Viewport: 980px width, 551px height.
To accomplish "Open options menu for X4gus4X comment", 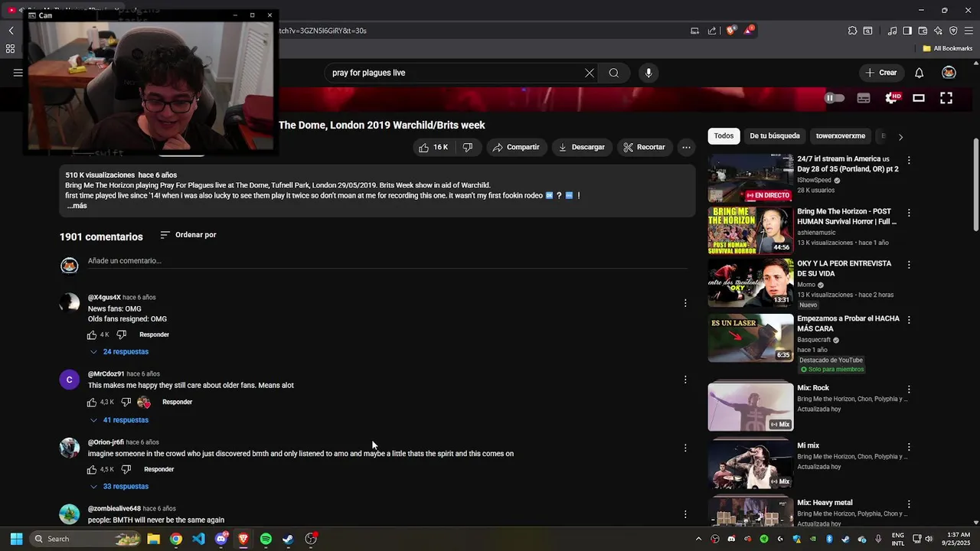I will 685,303.
